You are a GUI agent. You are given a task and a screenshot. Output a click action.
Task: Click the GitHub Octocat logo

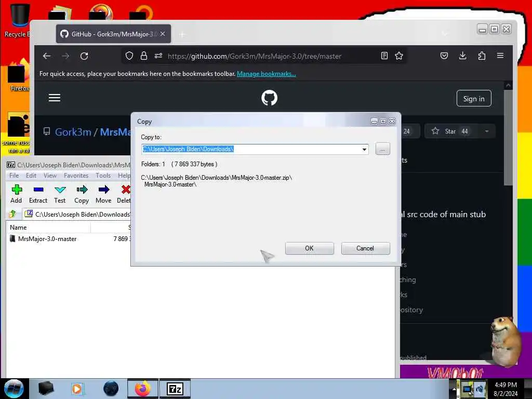point(270,98)
